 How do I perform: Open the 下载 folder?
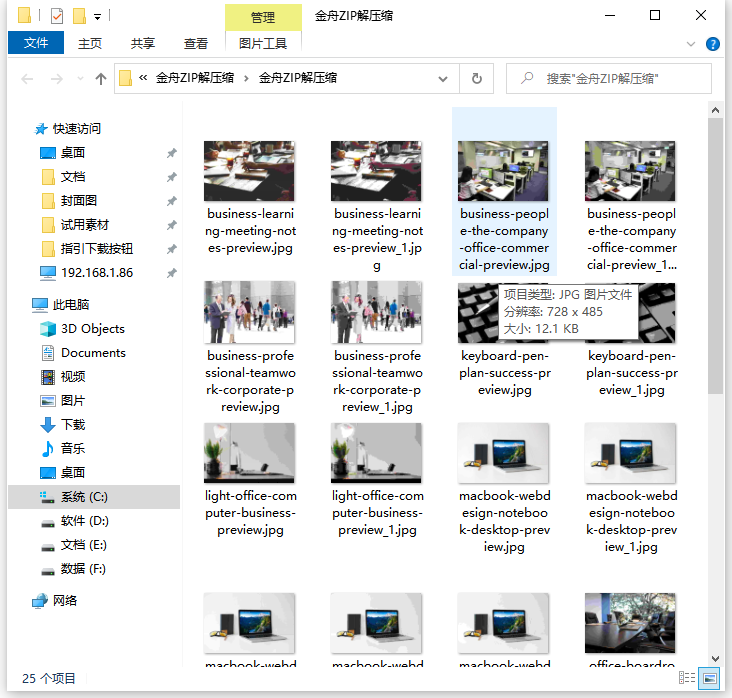click(x=73, y=425)
